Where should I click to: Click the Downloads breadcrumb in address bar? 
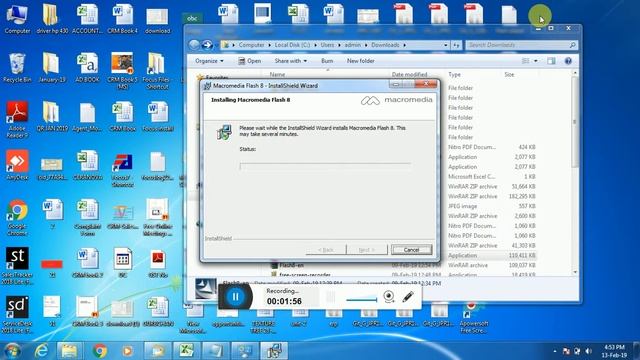pyautogui.click(x=385, y=45)
